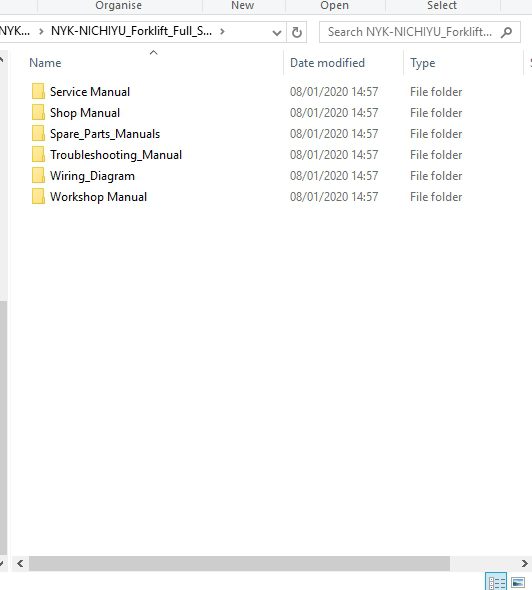Viewport: 532px width, 590px height.
Task: Expand chevron after NYK-NICHIYU_Forklift_Full_S breadcrumb
Action: [x=222, y=32]
